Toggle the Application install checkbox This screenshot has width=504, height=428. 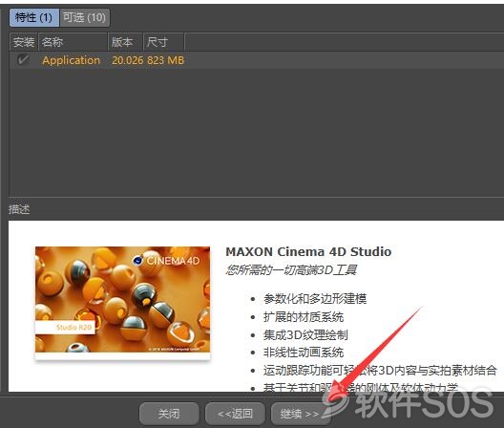pyautogui.click(x=23, y=60)
